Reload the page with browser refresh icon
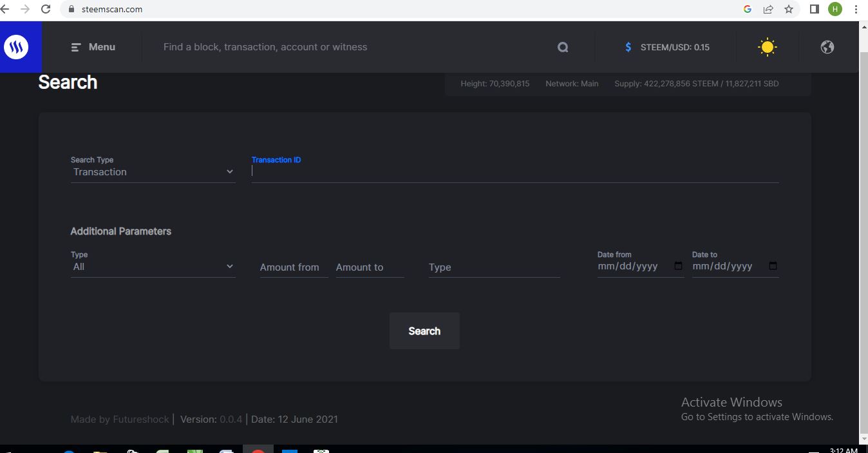Image resolution: width=868 pixels, height=453 pixels. click(x=46, y=9)
